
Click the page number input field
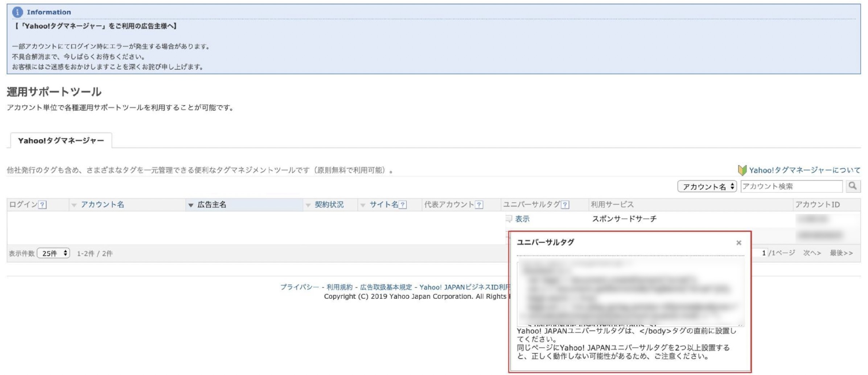pos(760,253)
